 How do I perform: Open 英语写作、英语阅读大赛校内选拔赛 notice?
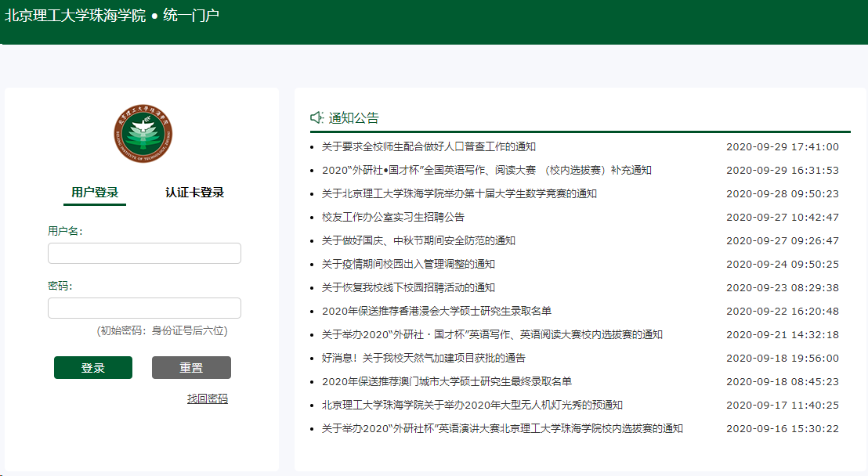pyautogui.click(x=492, y=335)
